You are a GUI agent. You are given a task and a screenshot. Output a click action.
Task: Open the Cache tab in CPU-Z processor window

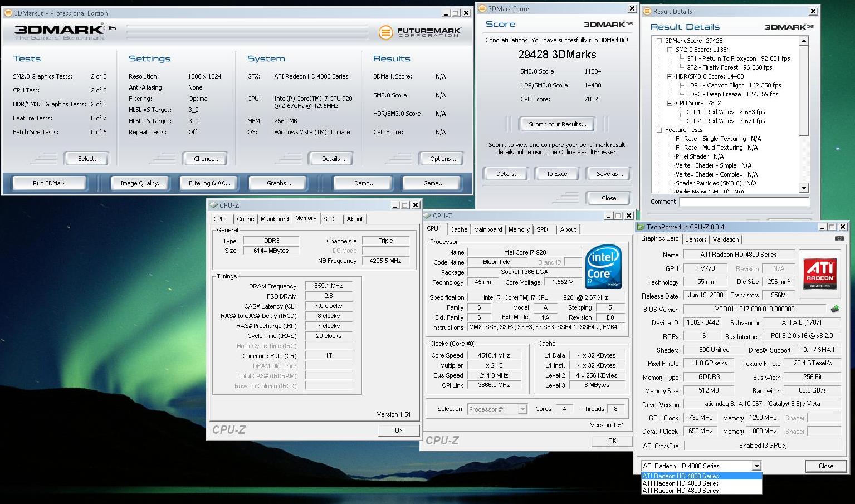click(458, 229)
